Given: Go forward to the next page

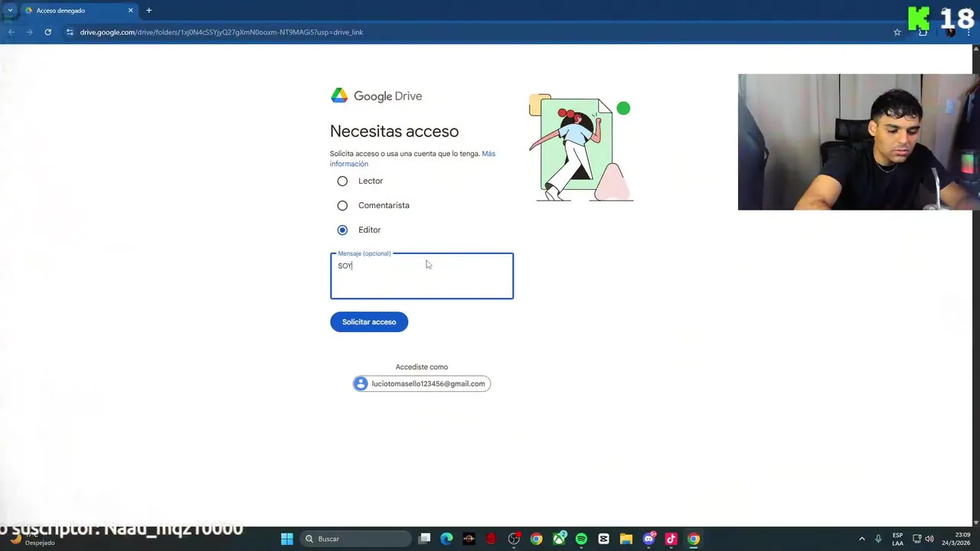Looking at the screenshot, I should tap(29, 32).
